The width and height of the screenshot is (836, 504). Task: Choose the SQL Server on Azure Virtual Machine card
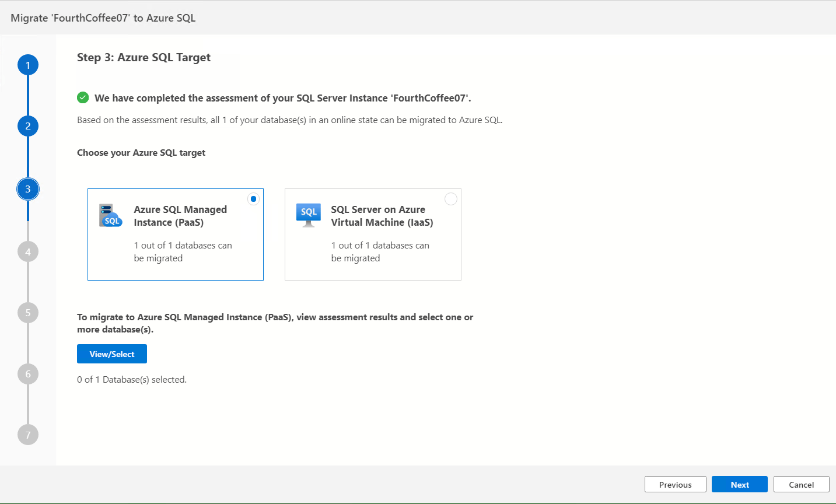pyautogui.click(x=373, y=235)
